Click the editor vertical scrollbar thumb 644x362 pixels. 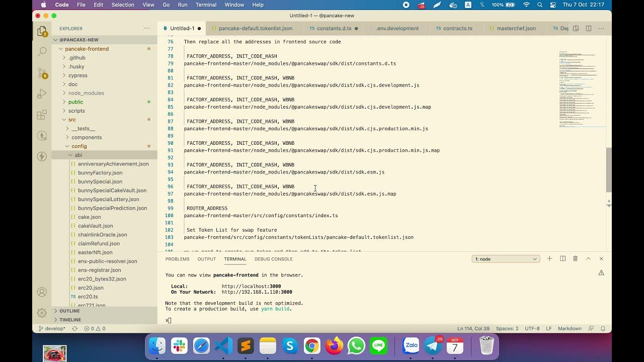609,170
